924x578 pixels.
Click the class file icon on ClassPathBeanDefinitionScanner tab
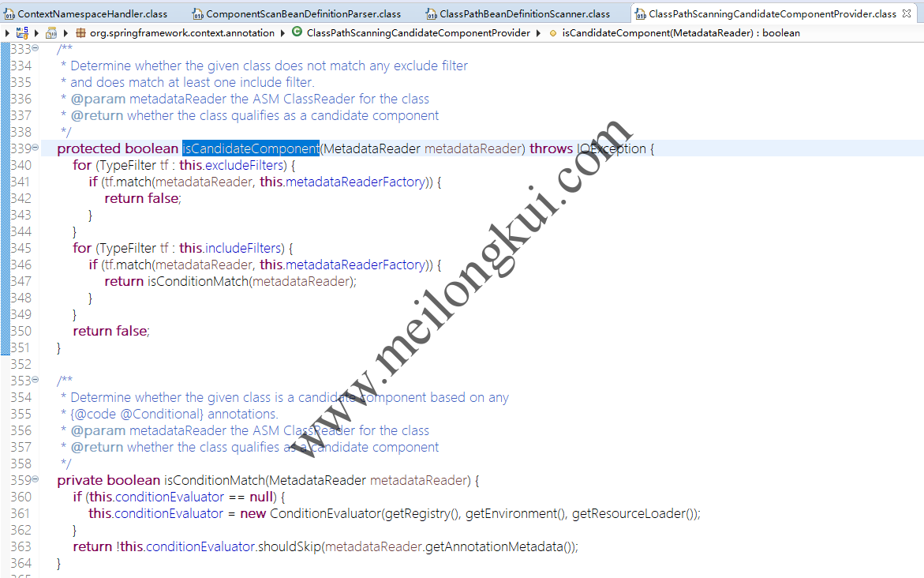click(x=431, y=14)
